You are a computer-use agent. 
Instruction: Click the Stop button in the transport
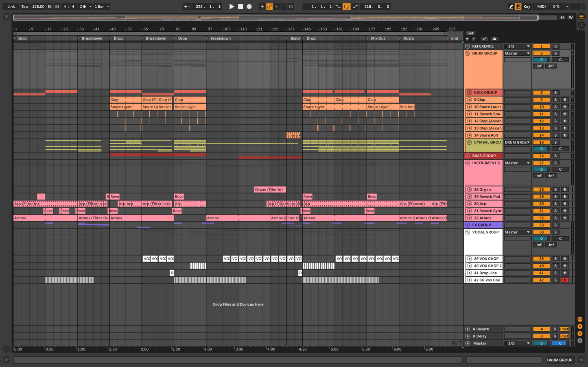(240, 7)
